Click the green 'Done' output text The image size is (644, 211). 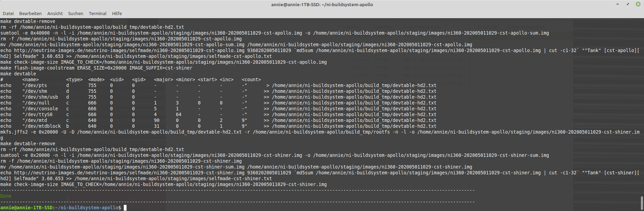click(6, 196)
